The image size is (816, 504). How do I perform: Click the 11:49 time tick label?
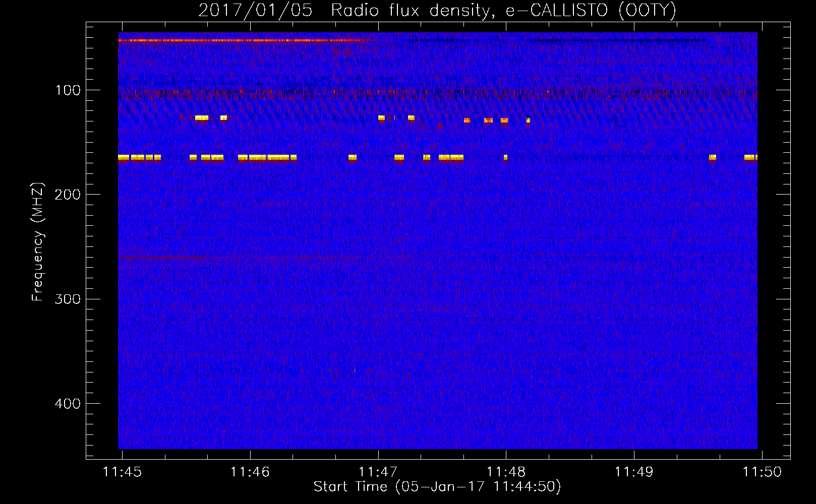point(634,472)
